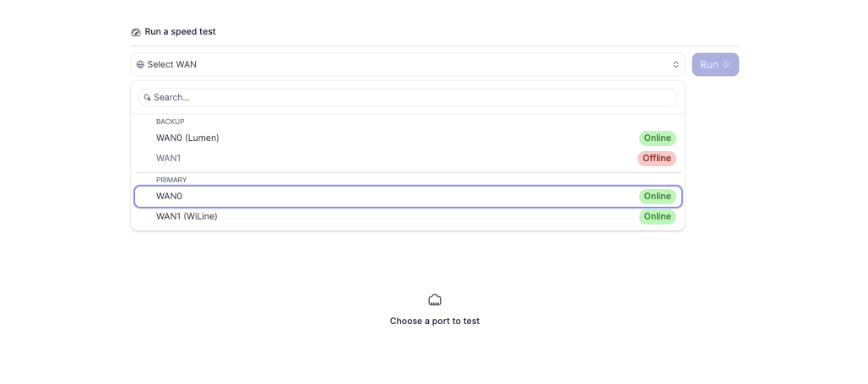Image resolution: width=868 pixels, height=384 pixels.
Task: Click the magnifier icon in the search box
Action: (x=147, y=98)
